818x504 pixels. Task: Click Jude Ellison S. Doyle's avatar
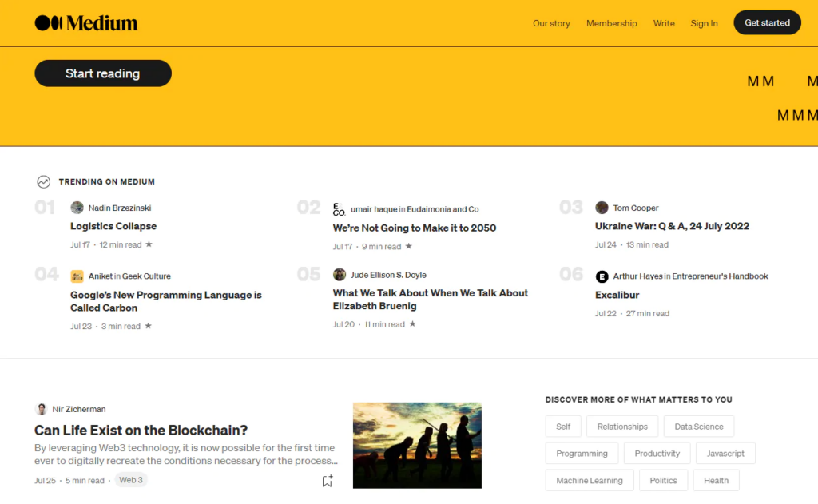[x=340, y=275]
